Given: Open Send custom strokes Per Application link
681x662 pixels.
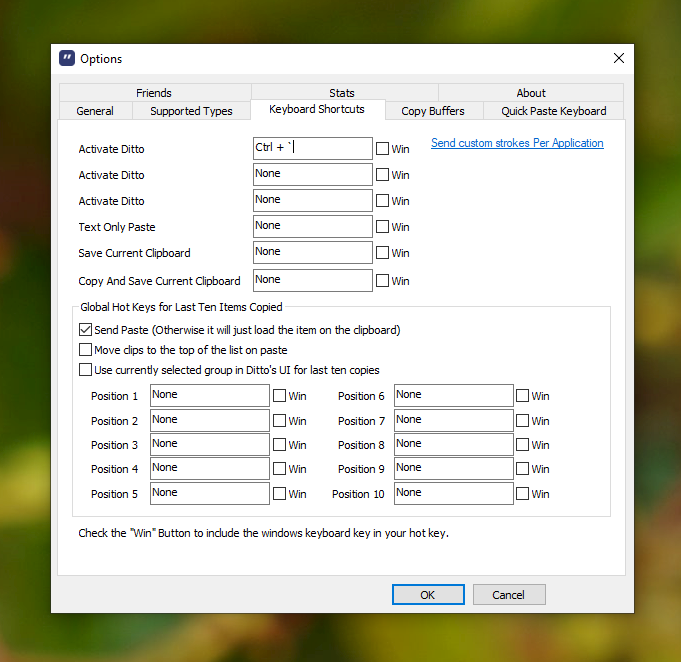Looking at the screenshot, I should pyautogui.click(x=517, y=143).
